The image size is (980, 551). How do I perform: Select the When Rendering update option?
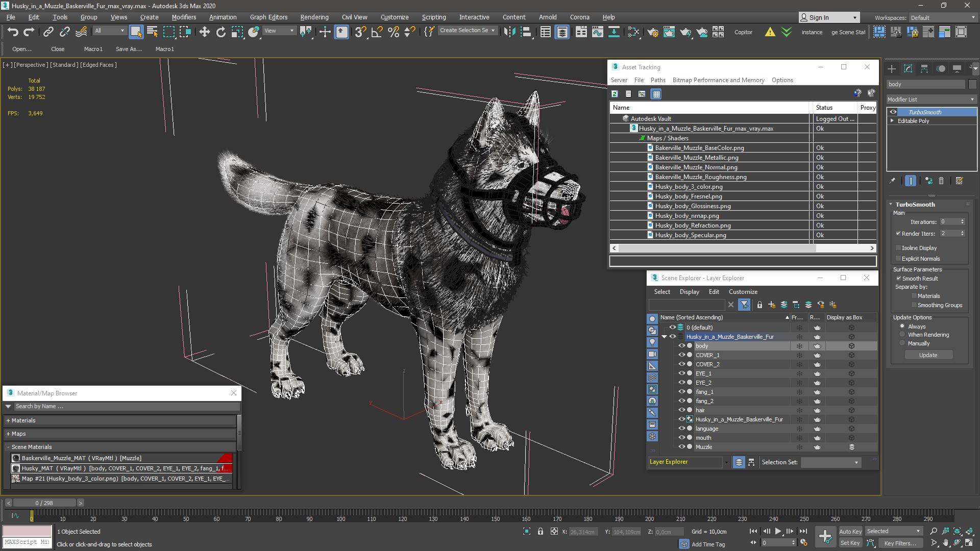tap(902, 335)
